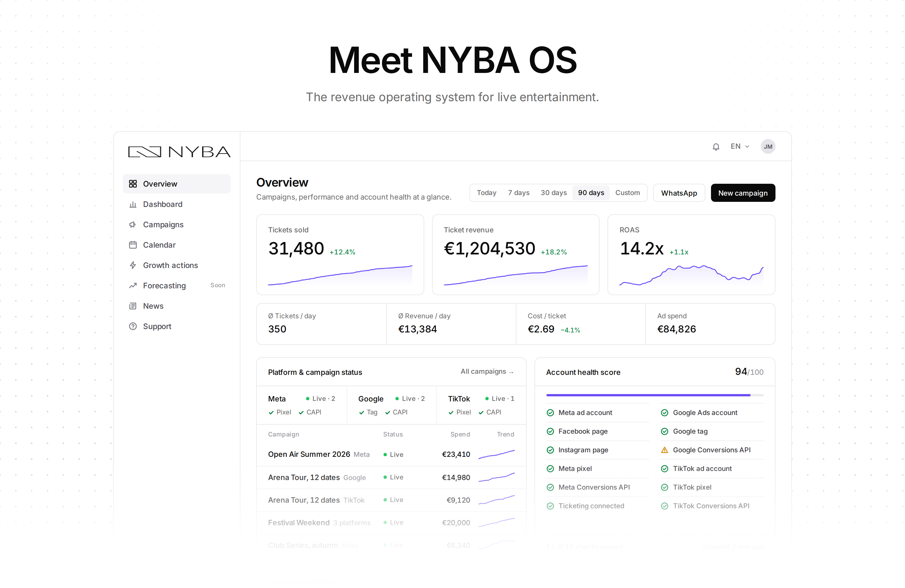The width and height of the screenshot is (905, 588).
Task: Click the News document icon
Action: click(133, 306)
